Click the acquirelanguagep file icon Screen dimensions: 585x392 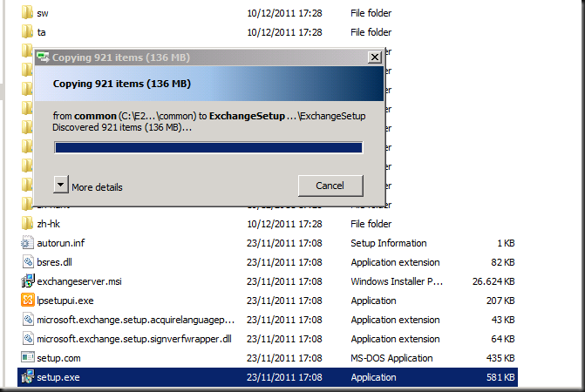[28, 320]
